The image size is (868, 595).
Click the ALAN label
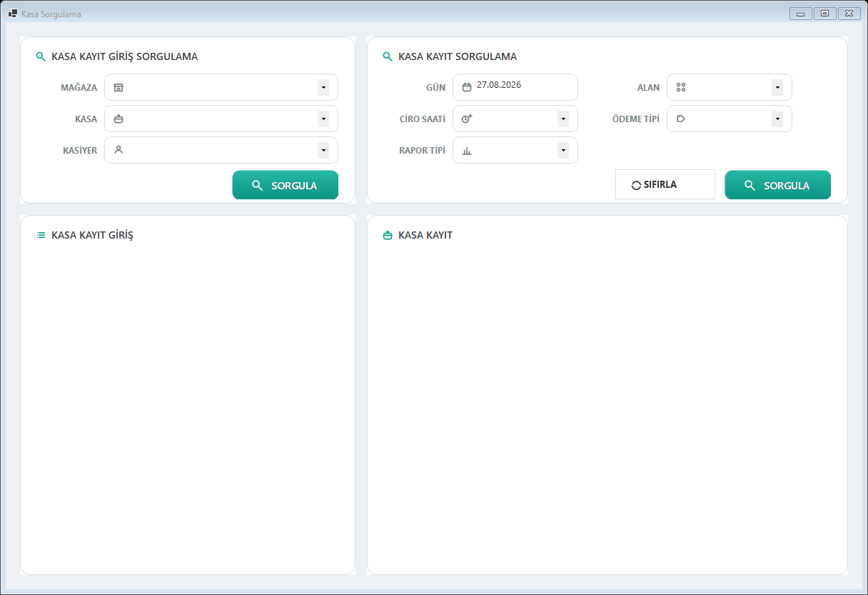coord(649,87)
